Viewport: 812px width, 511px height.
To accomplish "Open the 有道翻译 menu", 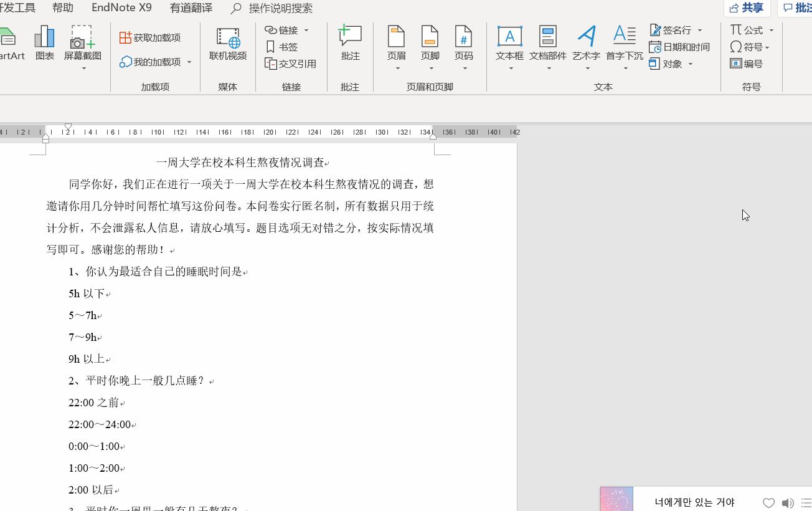I will (x=190, y=8).
